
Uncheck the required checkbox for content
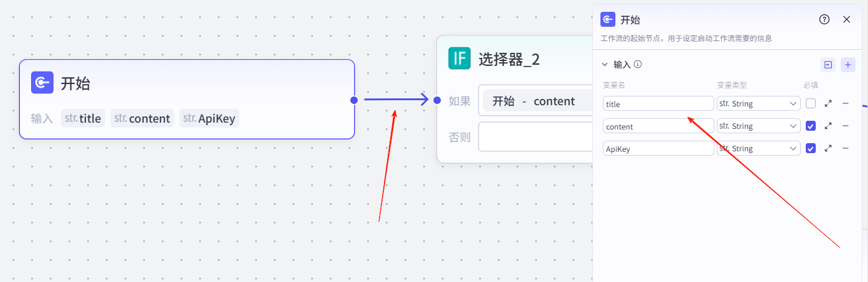point(811,126)
